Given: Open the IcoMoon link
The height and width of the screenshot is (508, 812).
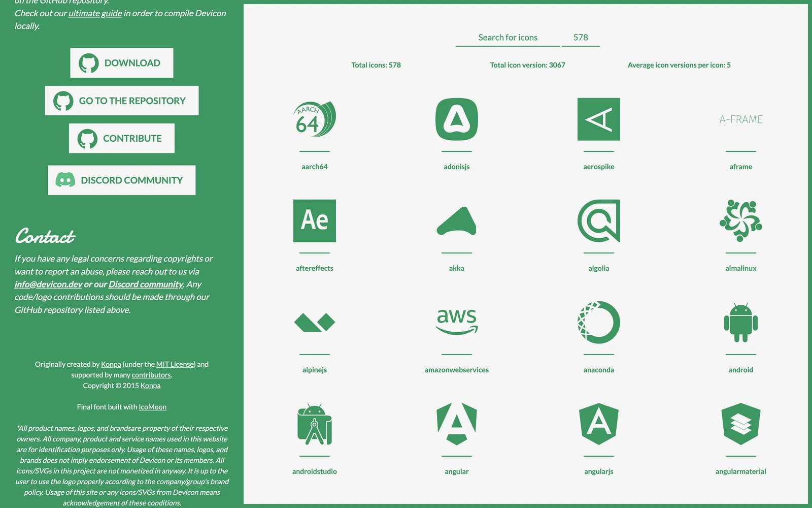Looking at the screenshot, I should tap(153, 407).
